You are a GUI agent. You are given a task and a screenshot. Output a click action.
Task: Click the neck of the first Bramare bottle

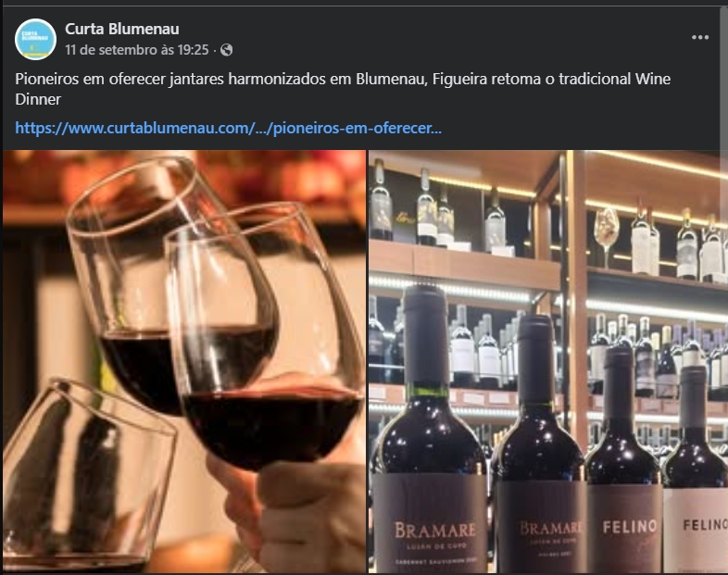click(x=426, y=336)
